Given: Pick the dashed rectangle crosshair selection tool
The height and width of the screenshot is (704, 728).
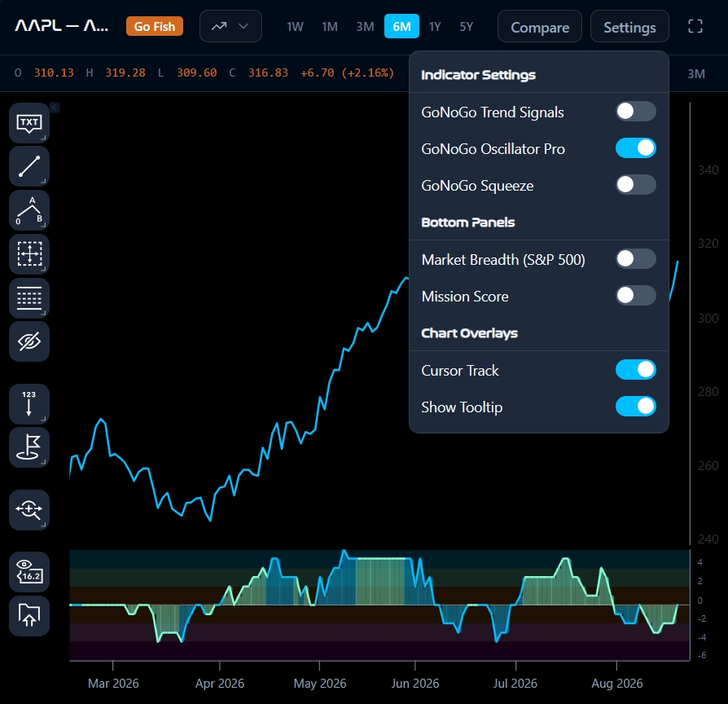Looking at the screenshot, I should (29, 253).
